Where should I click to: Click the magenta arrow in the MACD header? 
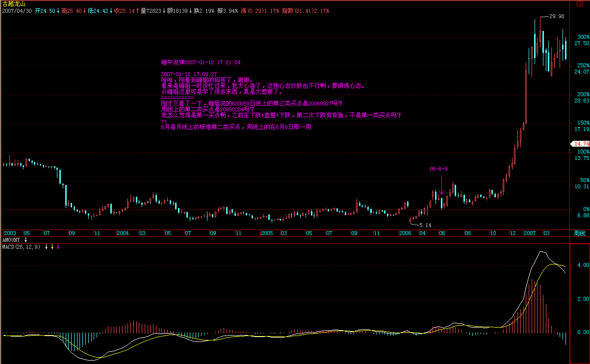[x=58, y=246]
